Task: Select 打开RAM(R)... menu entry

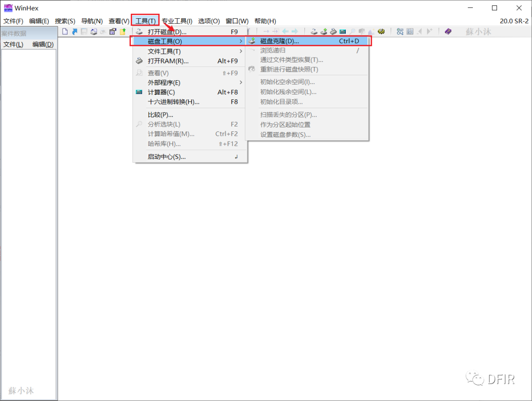Action: coord(190,61)
